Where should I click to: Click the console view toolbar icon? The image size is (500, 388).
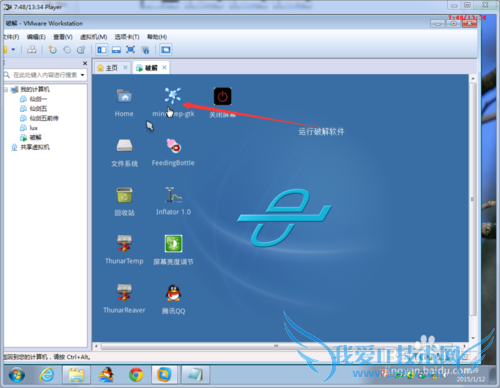[x=166, y=50]
